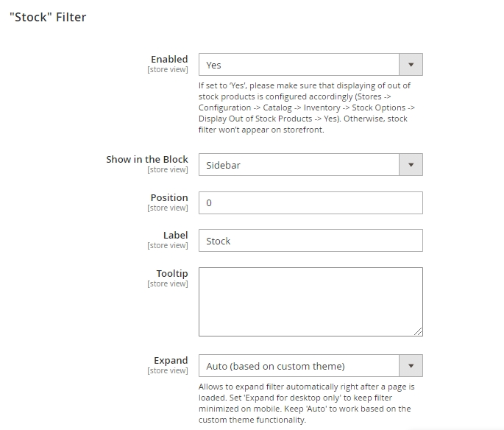Open the Enabled select showing Yes

coord(299,65)
